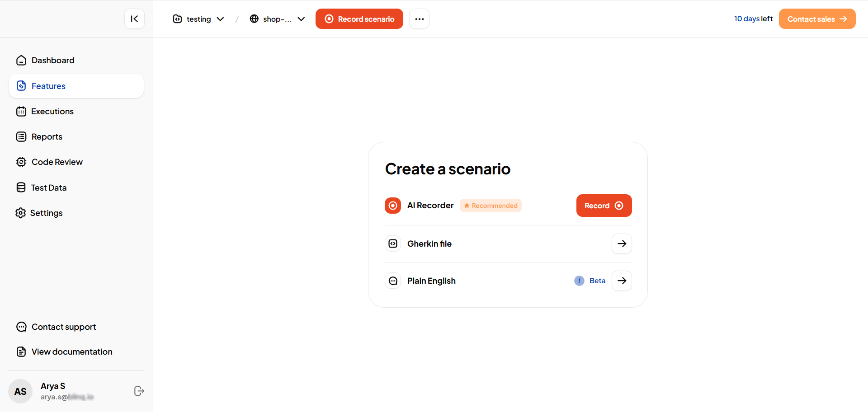
Task: Open Plain English with its arrow button
Action: [622, 281]
